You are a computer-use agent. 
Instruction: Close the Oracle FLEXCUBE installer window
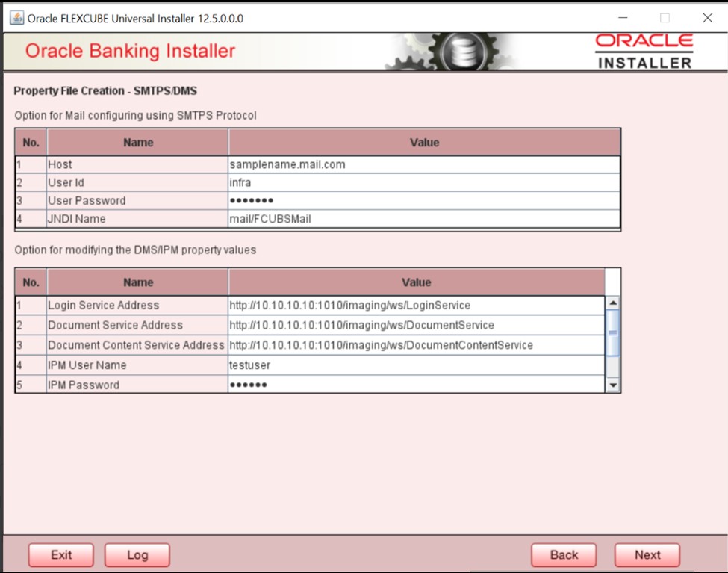(708, 18)
